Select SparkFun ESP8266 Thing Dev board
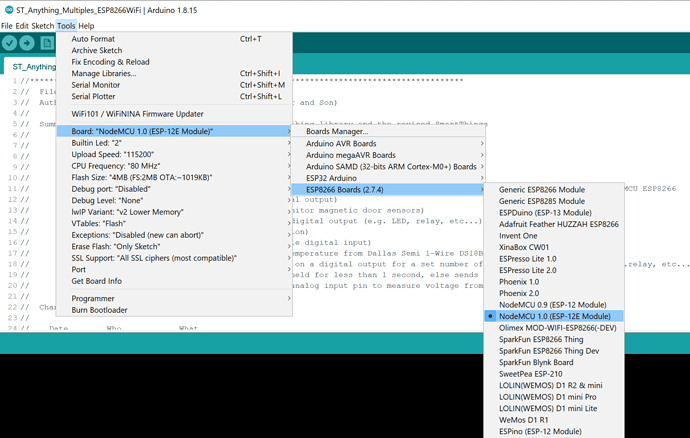The height and width of the screenshot is (438, 690). (554, 351)
